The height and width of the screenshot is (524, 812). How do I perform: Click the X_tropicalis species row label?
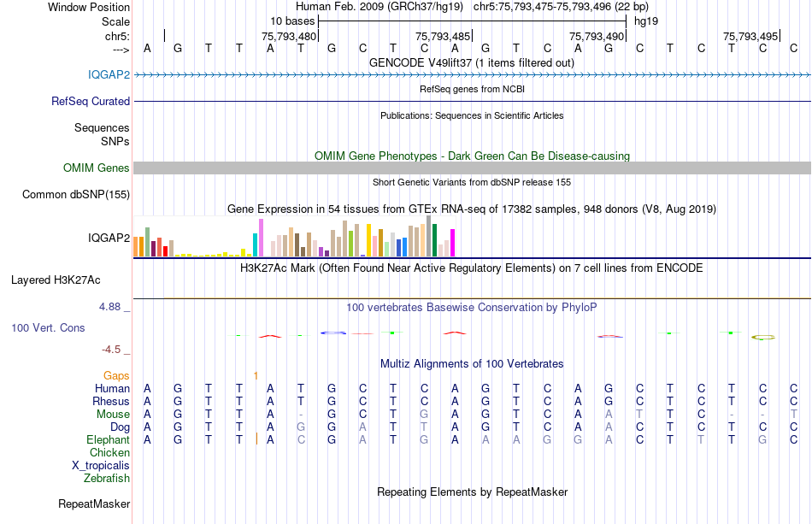click(101, 466)
